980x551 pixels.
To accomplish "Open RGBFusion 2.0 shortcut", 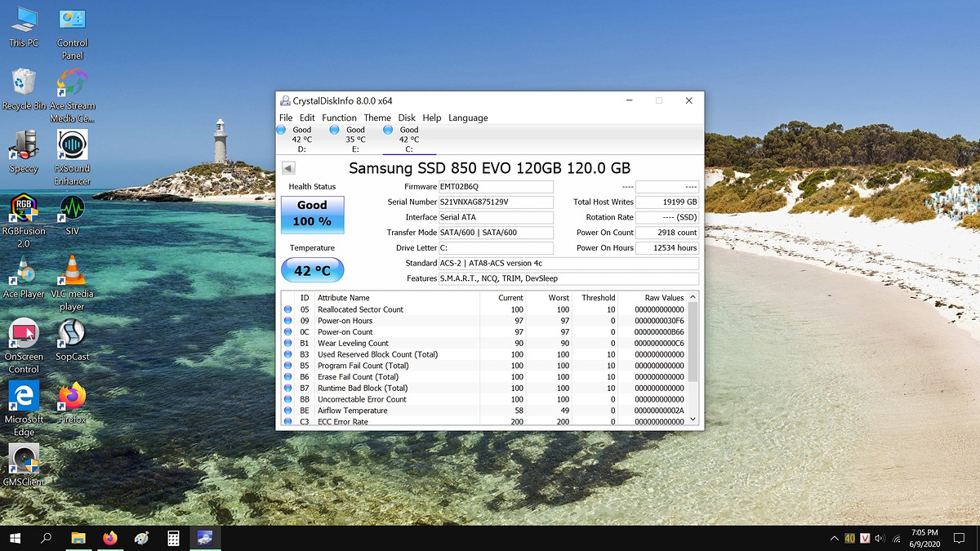I will (24, 221).
